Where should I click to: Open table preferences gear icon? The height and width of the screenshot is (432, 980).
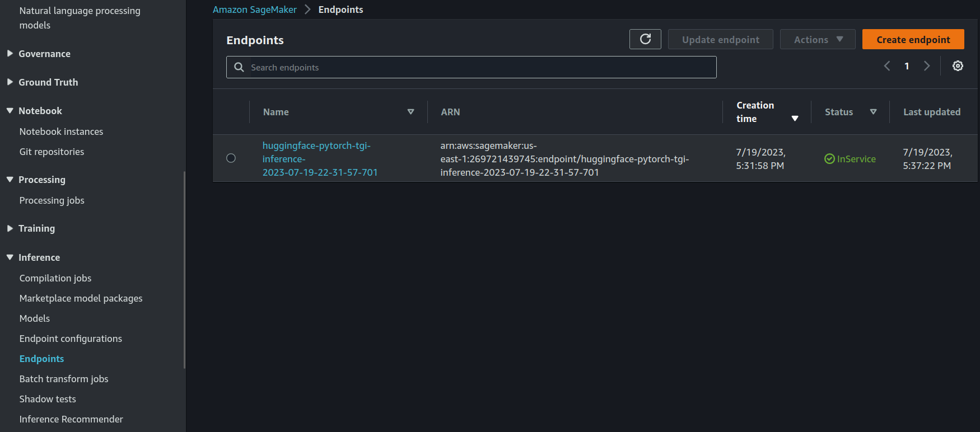(x=958, y=66)
